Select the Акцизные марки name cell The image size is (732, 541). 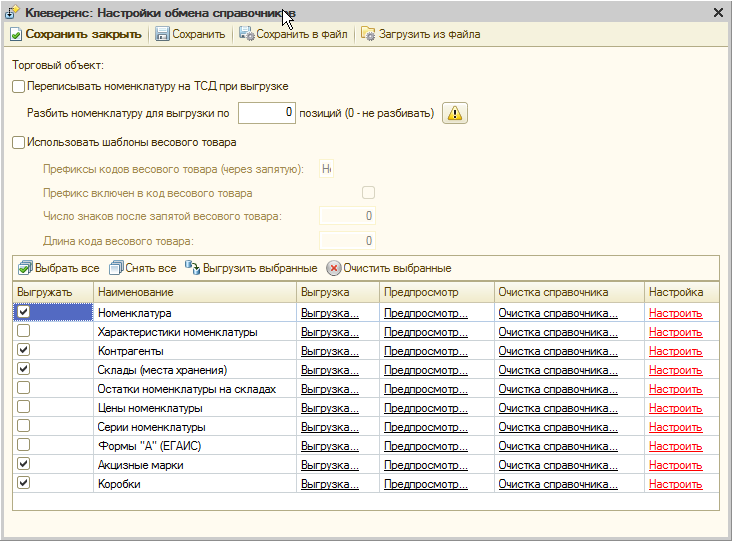pos(195,465)
